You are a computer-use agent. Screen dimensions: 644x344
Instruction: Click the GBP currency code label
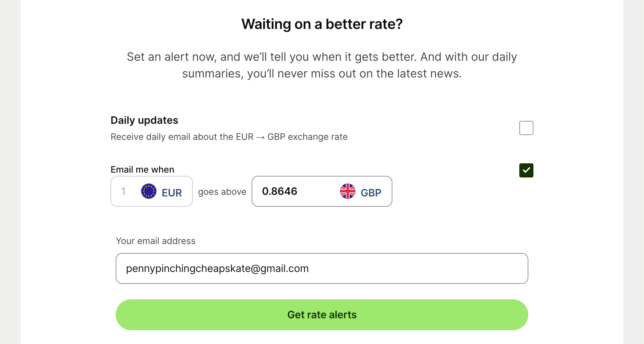click(x=371, y=193)
